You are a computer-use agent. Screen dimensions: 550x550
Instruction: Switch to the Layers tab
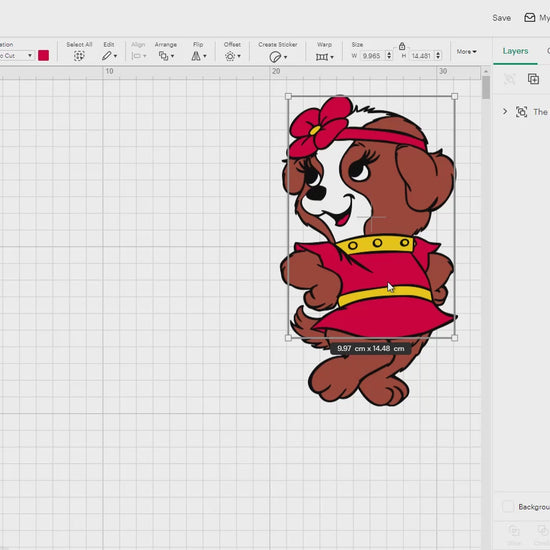[515, 51]
